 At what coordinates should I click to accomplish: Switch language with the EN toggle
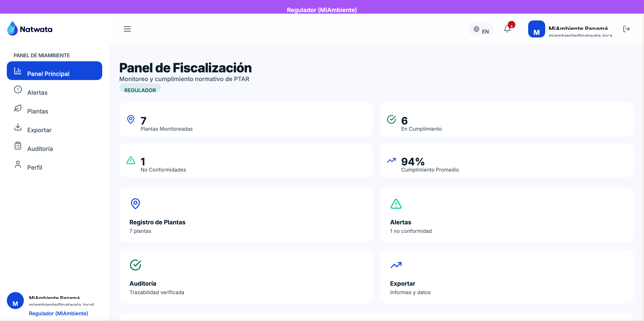tap(481, 29)
